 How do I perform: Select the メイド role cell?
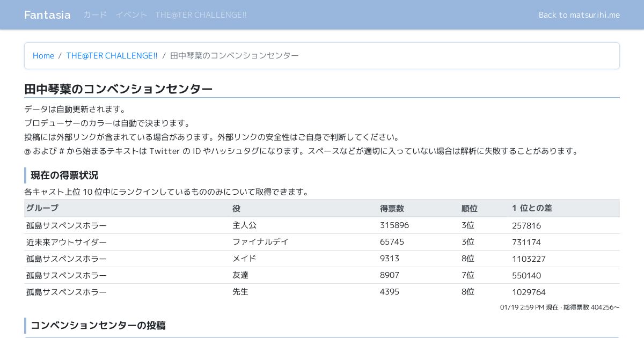click(x=244, y=259)
